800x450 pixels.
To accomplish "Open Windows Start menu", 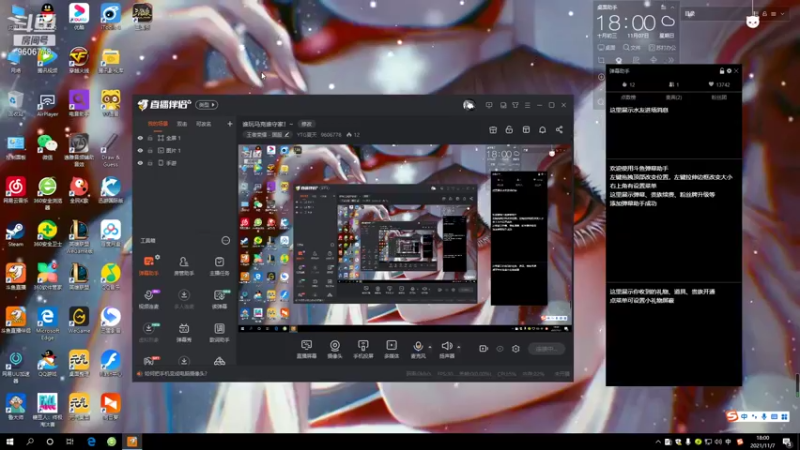I will [x=10, y=441].
